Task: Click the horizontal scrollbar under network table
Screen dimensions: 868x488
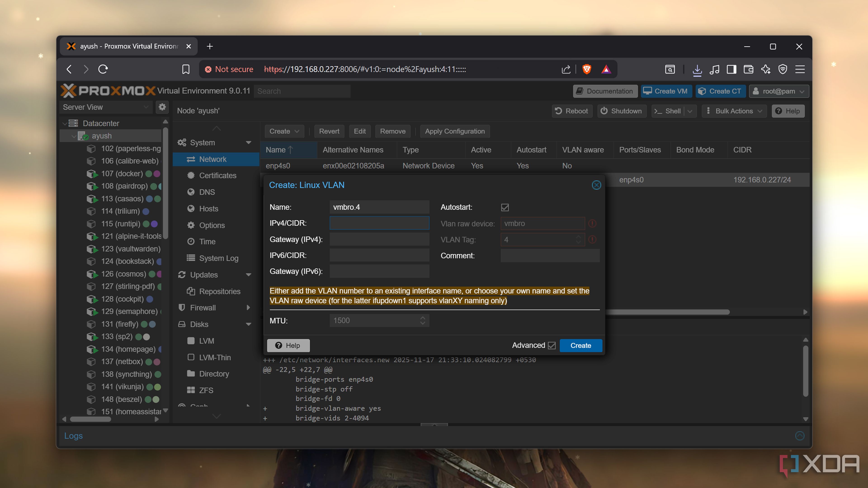Action: pos(667,312)
